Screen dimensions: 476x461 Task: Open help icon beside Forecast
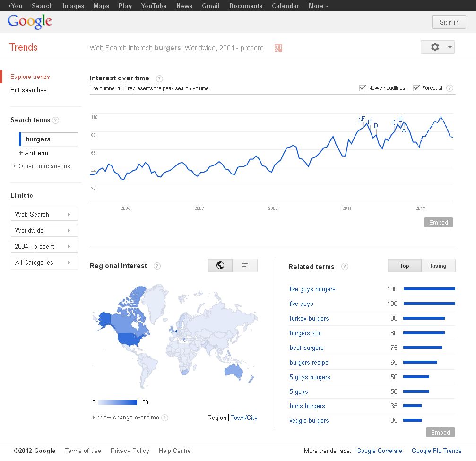450,88
